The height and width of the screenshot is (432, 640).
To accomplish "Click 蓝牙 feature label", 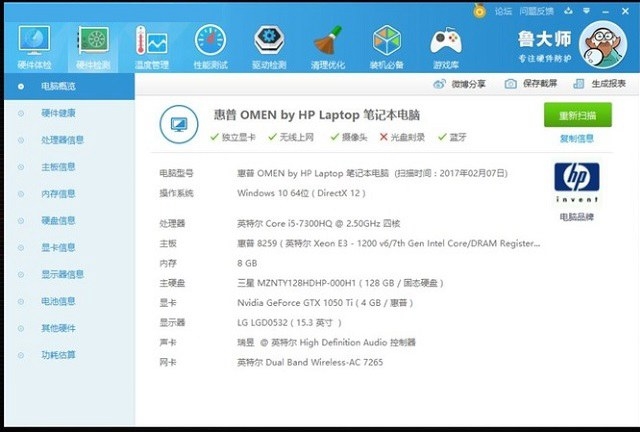I will pyautogui.click(x=458, y=137).
